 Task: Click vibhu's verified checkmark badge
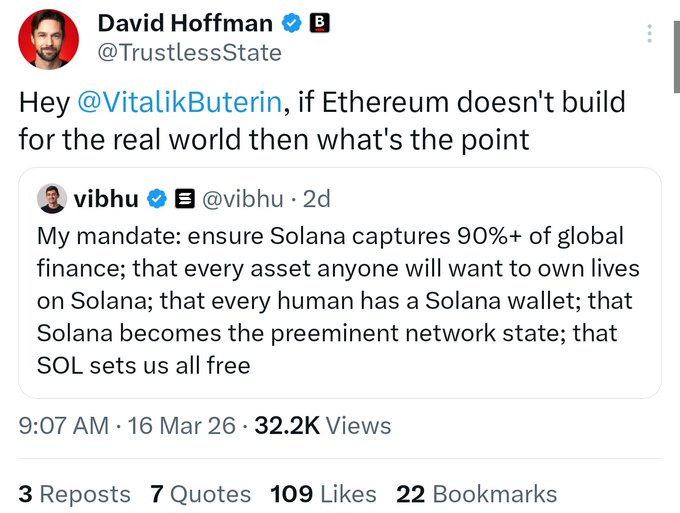point(157,200)
